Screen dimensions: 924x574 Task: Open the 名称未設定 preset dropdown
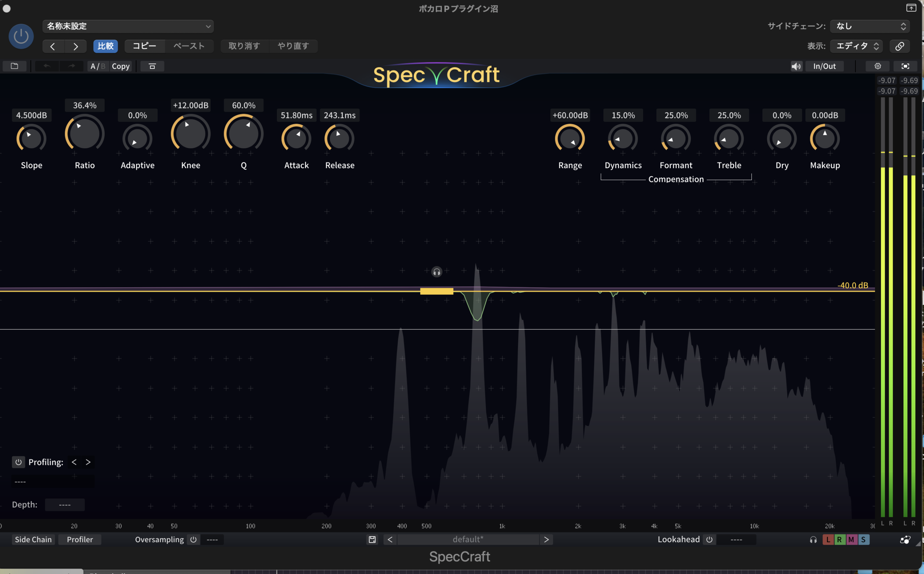128,26
